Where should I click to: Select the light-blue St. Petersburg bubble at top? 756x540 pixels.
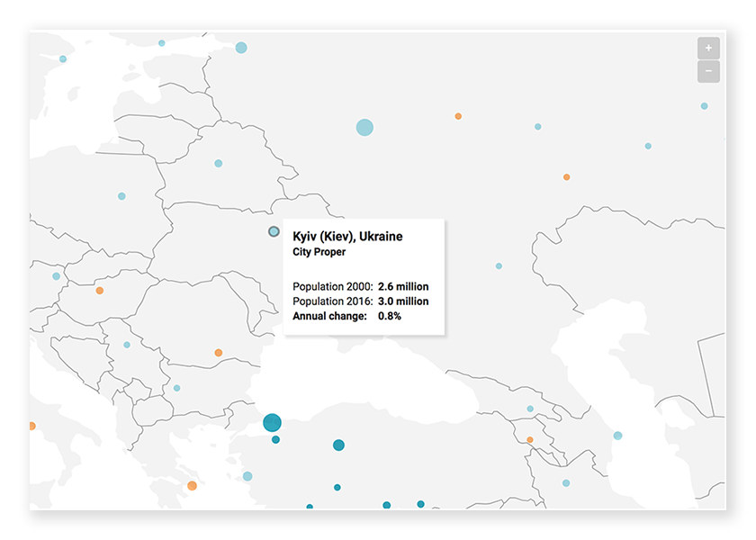coord(241,48)
